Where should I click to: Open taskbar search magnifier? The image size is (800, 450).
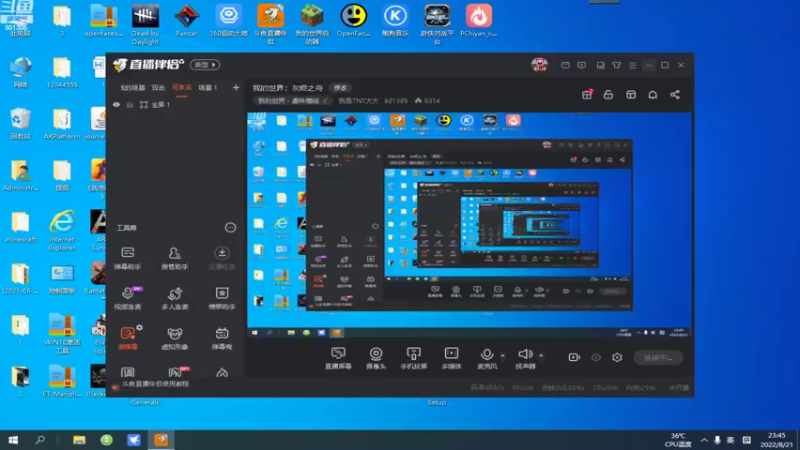point(40,440)
